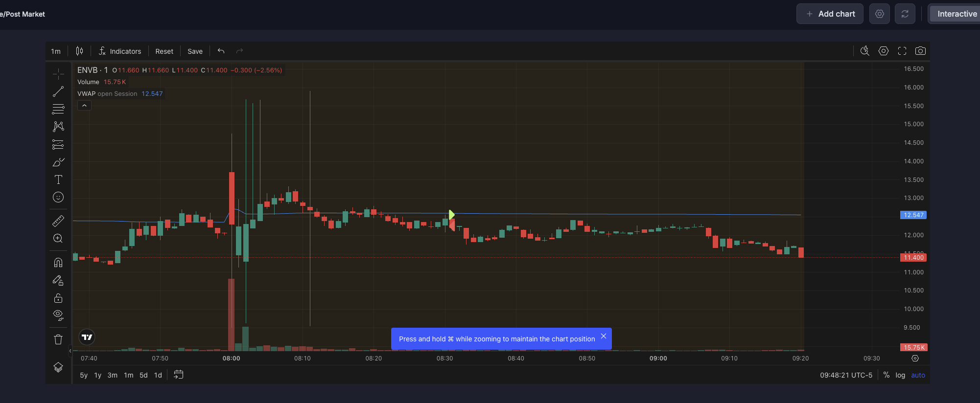Open the 1m interval dropdown
The image size is (980, 403).
pos(56,51)
